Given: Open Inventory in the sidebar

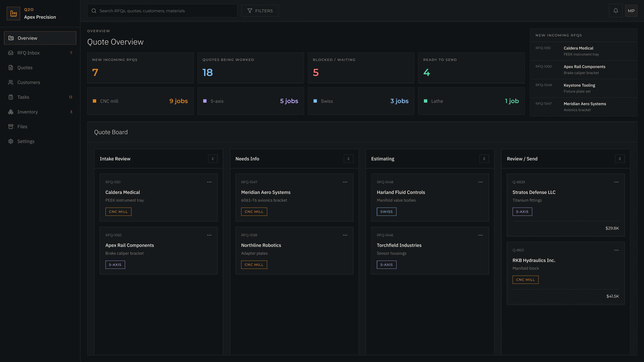Looking at the screenshot, I should (x=40, y=112).
